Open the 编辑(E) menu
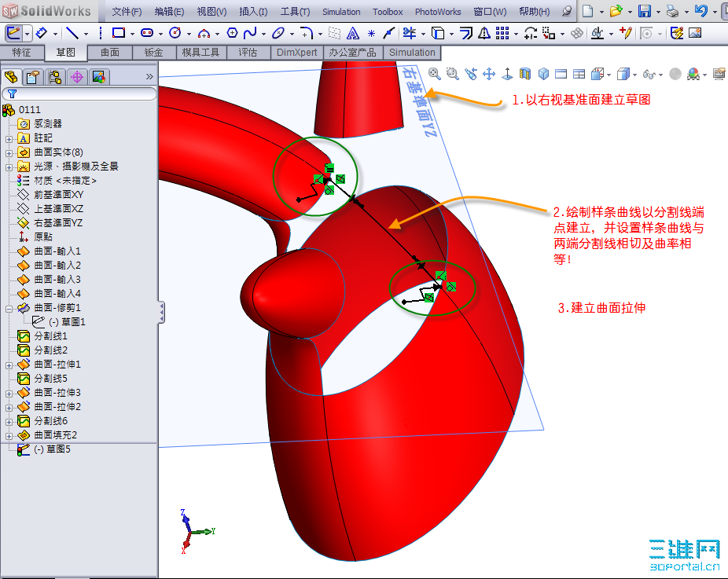Screen dimensions: 728x579 (x=169, y=12)
